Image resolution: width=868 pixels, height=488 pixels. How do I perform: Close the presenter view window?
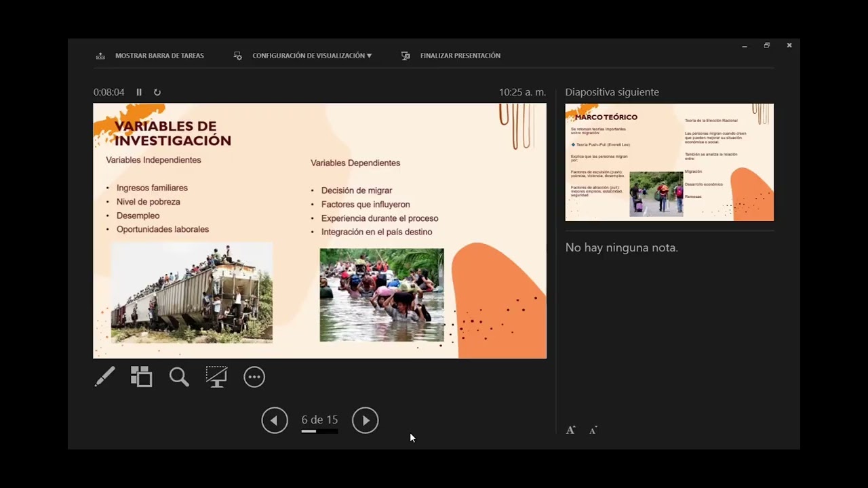click(x=789, y=45)
